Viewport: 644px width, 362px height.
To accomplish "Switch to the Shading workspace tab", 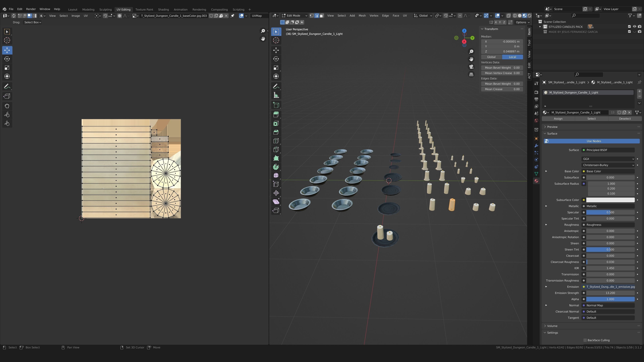I will pyautogui.click(x=163, y=10).
